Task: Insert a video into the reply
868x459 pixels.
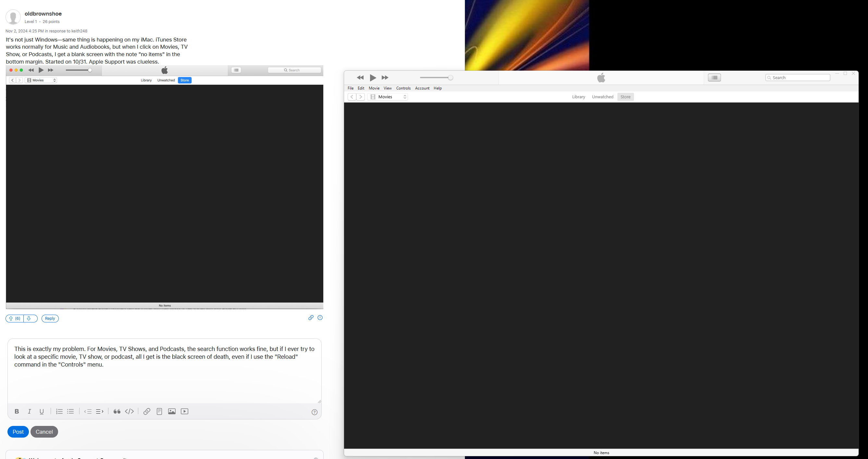Action: 185,412
